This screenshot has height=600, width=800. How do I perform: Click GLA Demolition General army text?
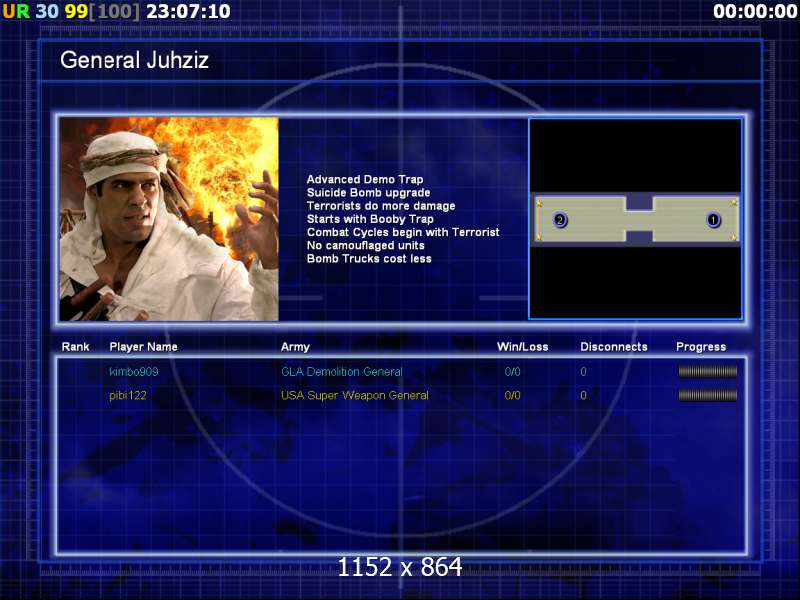click(342, 372)
